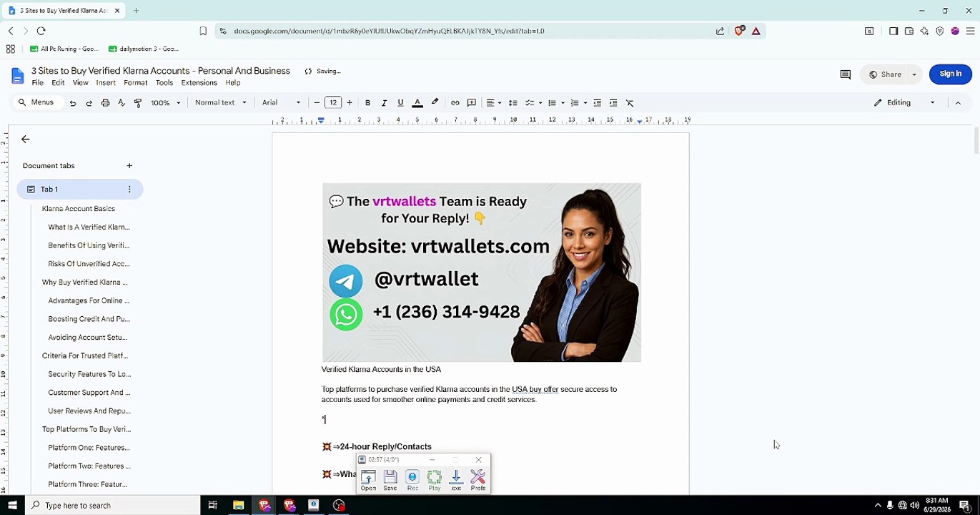Jump to Top Platforms To Buy Veri... heading
This screenshot has width=980, height=515.
(x=86, y=429)
